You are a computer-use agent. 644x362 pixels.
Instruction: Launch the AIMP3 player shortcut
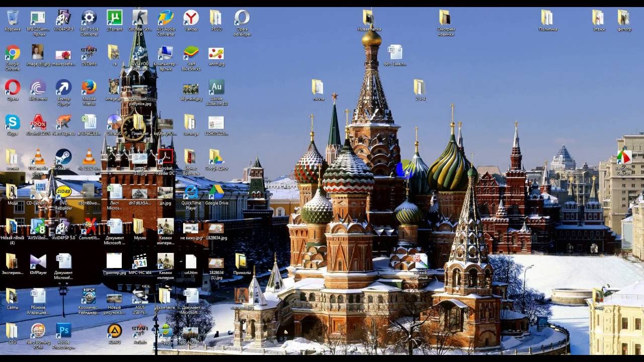pyautogui.click(x=114, y=330)
